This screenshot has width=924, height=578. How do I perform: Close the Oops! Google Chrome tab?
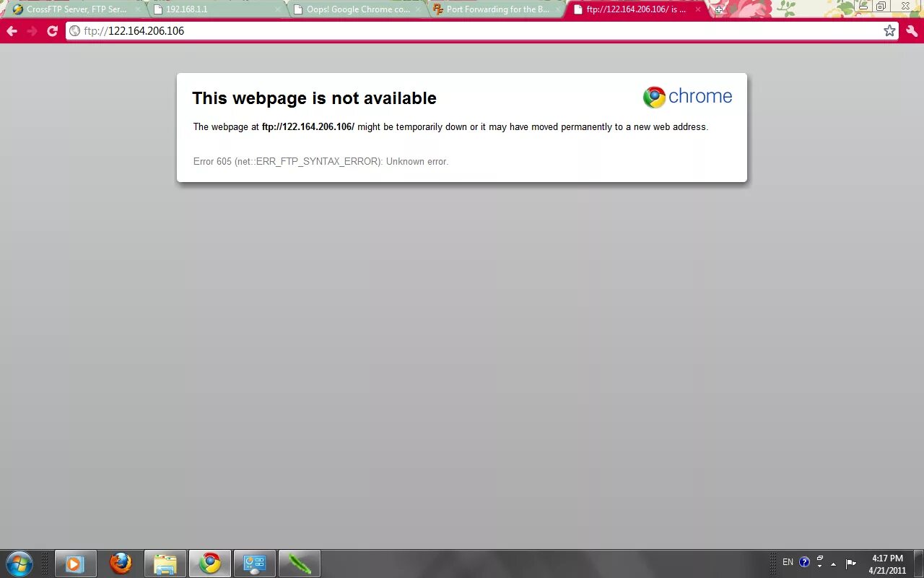(x=417, y=9)
